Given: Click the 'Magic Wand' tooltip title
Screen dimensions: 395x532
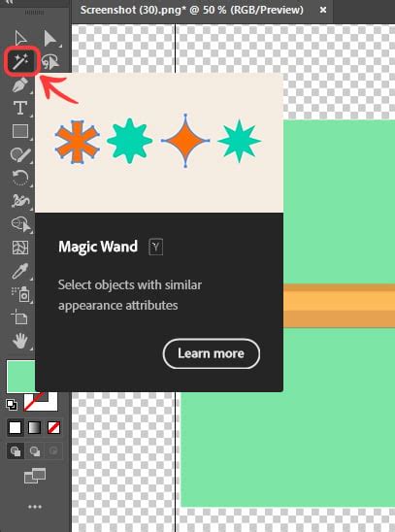Looking at the screenshot, I should point(98,247).
